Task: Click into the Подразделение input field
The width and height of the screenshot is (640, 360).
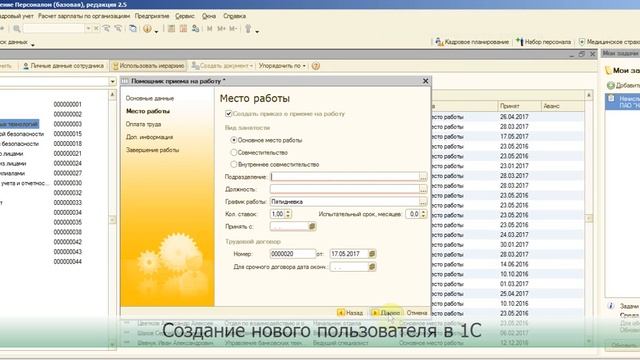Action: 345,177
